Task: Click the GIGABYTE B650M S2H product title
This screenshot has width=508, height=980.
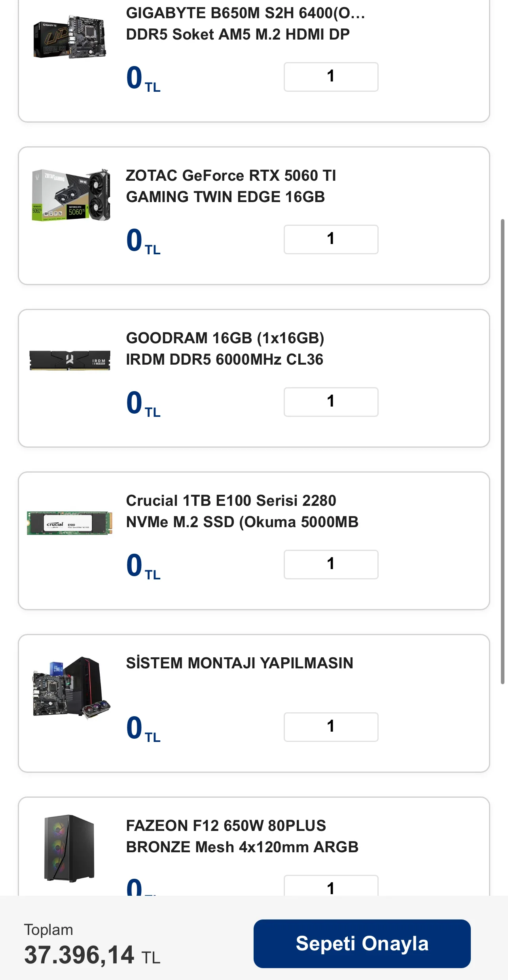Action: pyautogui.click(x=245, y=24)
